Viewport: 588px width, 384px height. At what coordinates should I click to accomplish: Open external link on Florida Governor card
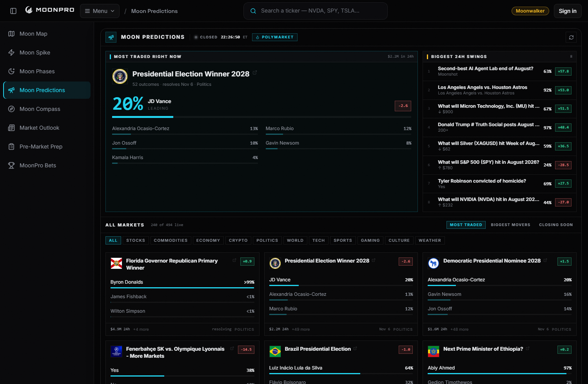coord(234,260)
